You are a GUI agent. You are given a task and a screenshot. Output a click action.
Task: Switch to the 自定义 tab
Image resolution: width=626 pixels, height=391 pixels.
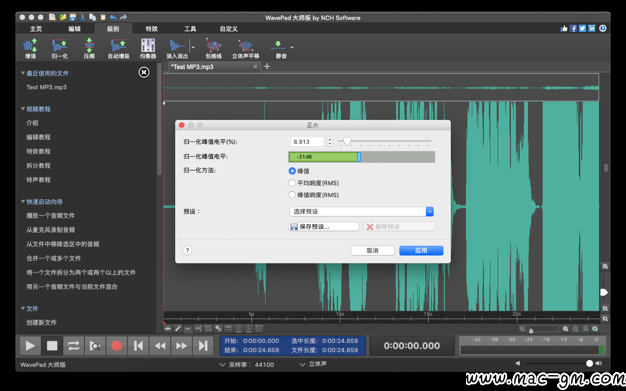229,29
